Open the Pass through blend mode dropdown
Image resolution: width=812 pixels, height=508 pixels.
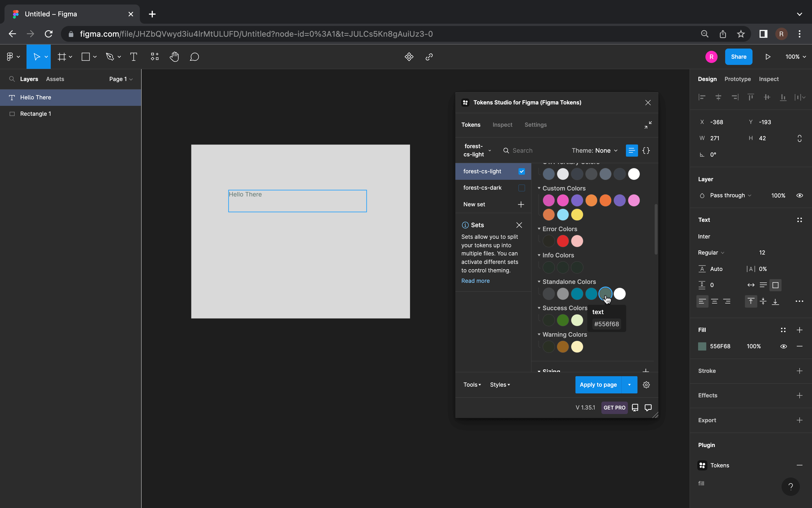(x=731, y=196)
